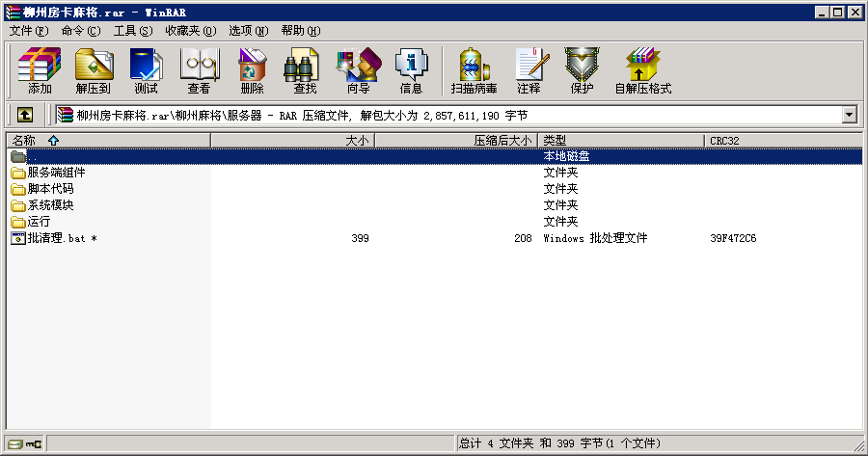This screenshot has width=868, height=456.
Task: Open the 选项 (Options) menu
Action: [x=248, y=31]
